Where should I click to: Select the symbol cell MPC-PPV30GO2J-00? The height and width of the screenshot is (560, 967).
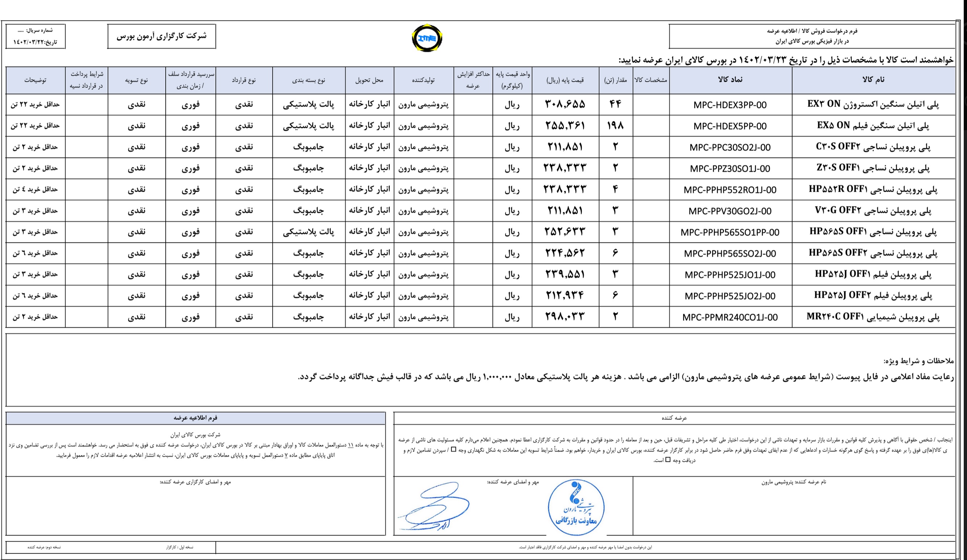pos(730,211)
